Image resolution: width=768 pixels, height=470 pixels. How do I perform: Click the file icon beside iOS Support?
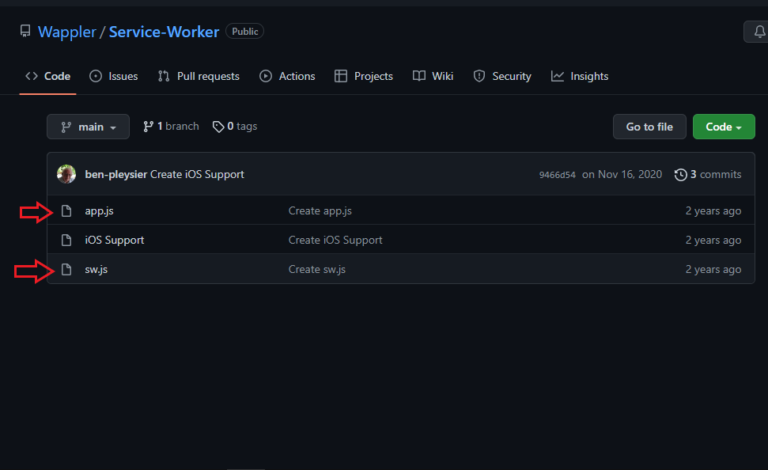tap(66, 240)
